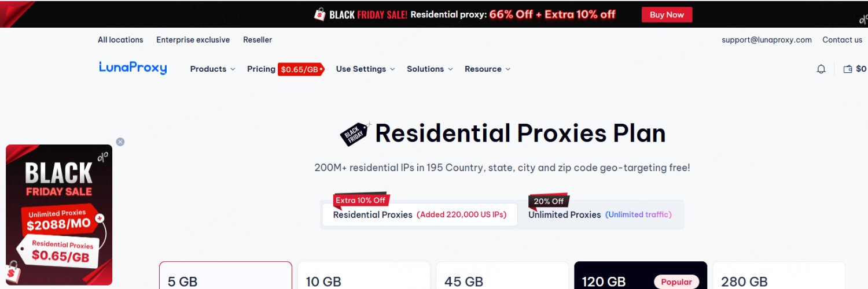Click the LunaProxy logo

(x=133, y=68)
